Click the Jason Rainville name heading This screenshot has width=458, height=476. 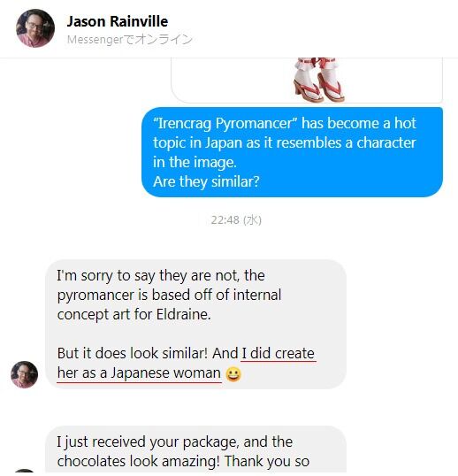(117, 21)
